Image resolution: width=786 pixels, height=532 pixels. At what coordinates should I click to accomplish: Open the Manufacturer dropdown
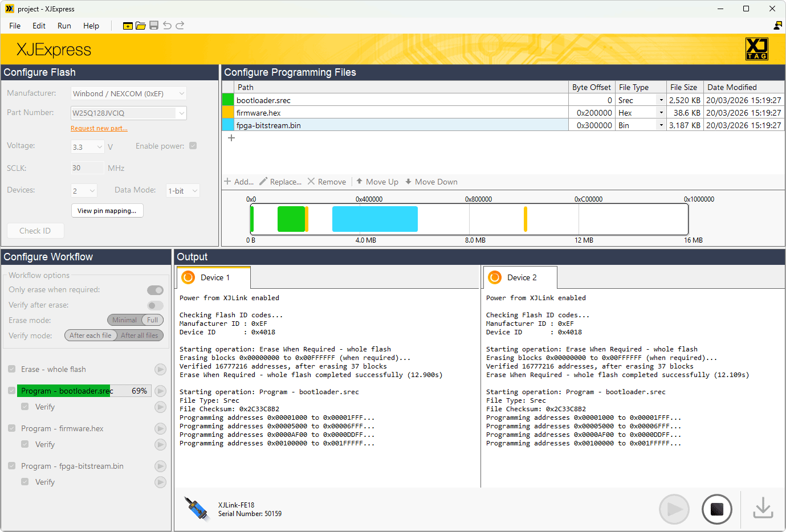pyautogui.click(x=129, y=93)
